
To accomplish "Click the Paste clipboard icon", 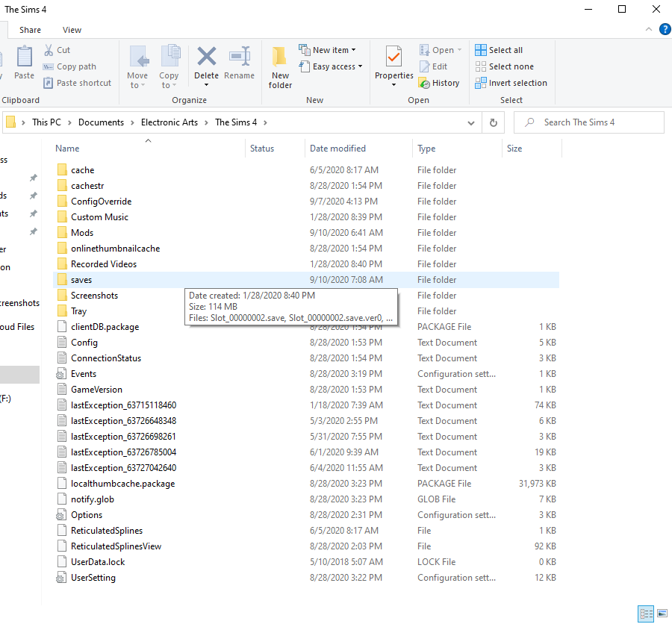I will click(24, 57).
